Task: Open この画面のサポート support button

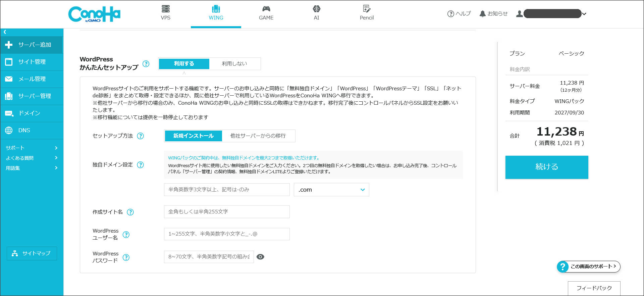Action: click(589, 266)
